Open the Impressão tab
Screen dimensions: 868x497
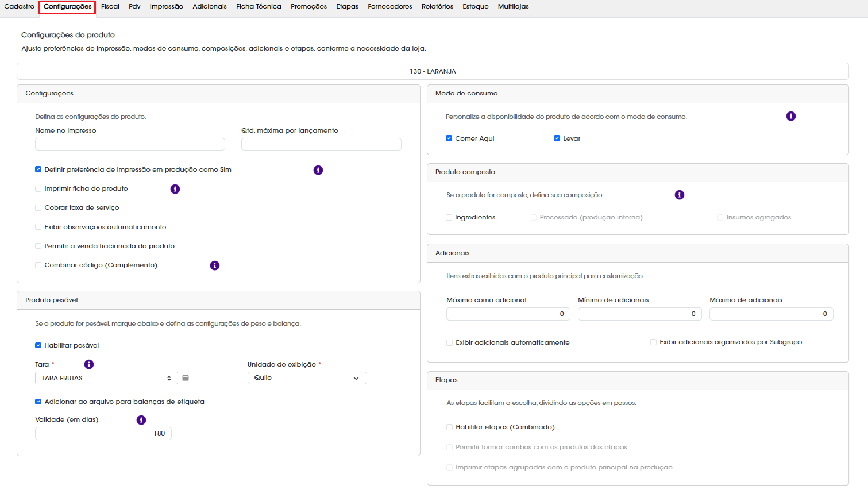pos(167,6)
